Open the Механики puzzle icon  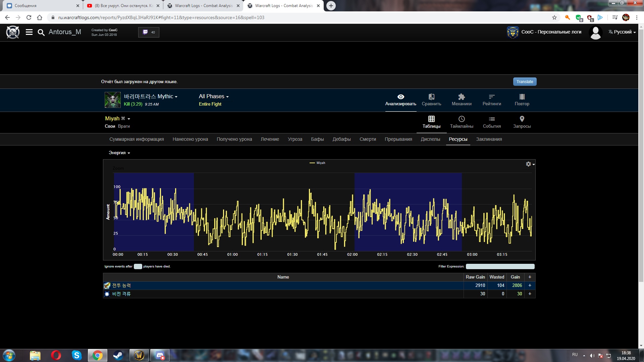point(462,97)
